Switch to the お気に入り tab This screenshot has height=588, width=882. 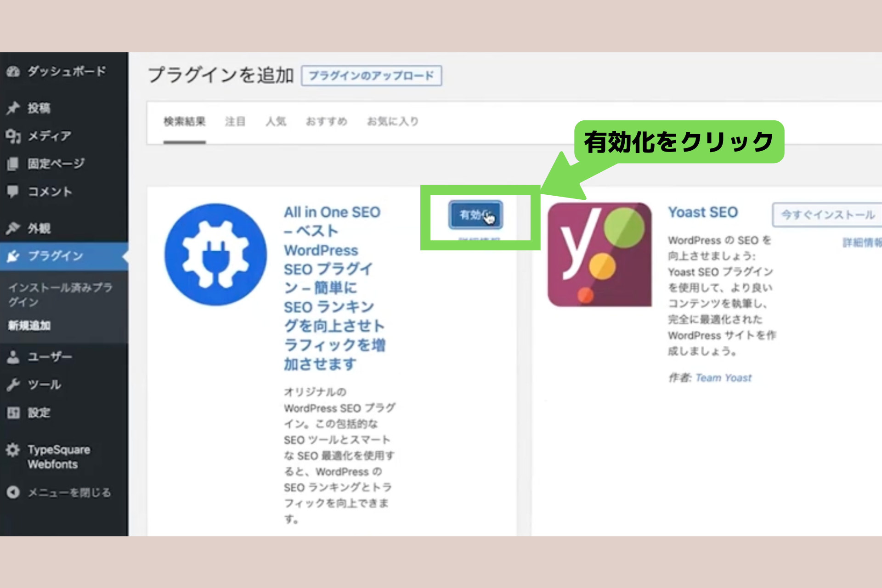393,122
